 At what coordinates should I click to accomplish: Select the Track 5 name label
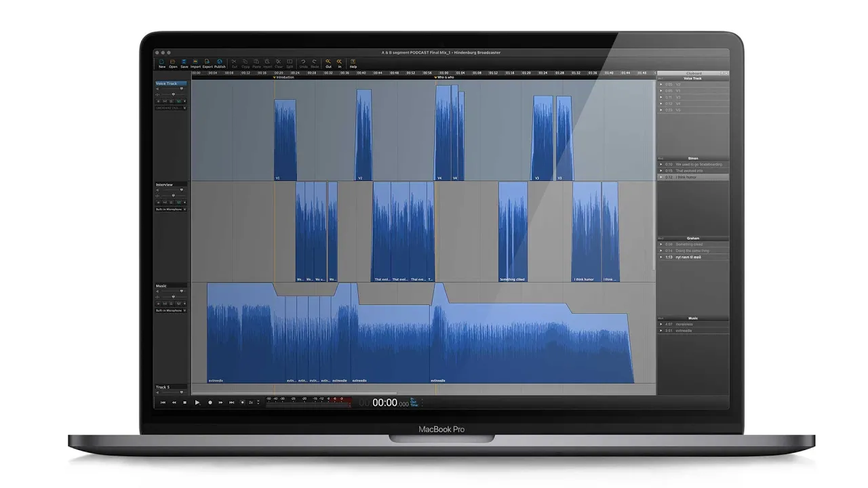coord(171,387)
